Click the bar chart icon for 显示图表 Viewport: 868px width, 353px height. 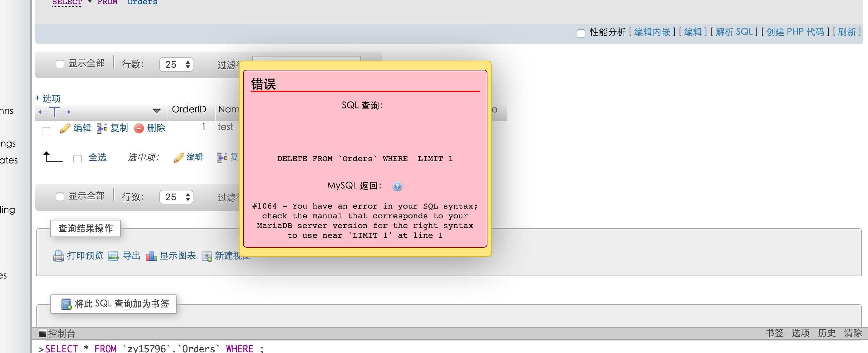tap(151, 256)
